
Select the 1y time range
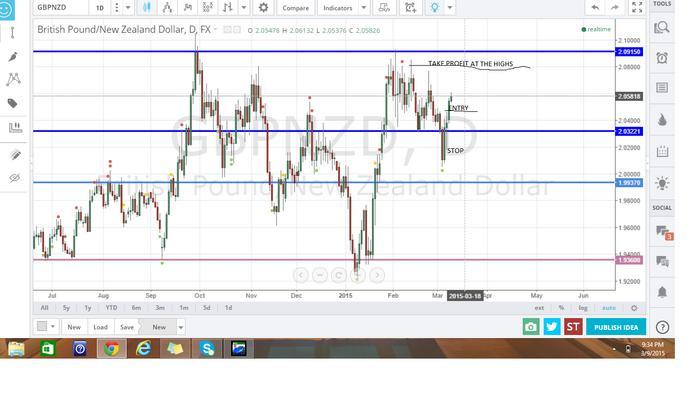88,307
